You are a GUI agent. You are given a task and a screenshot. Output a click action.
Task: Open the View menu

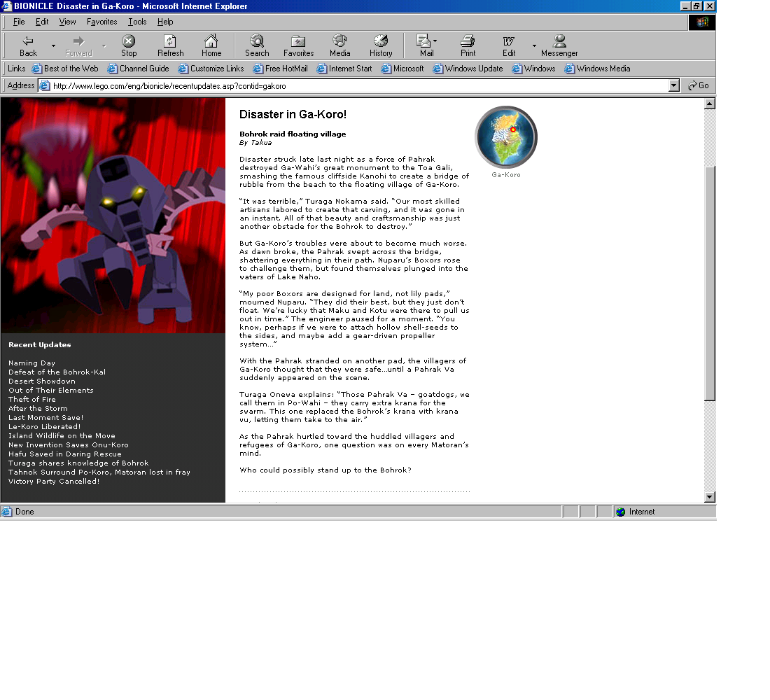click(x=67, y=22)
